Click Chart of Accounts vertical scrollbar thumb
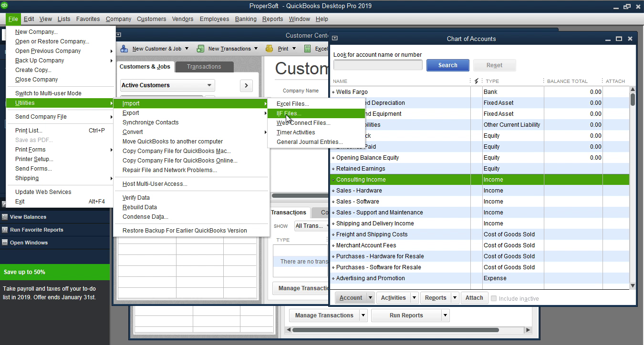The height and width of the screenshot is (345, 644). pos(633,99)
